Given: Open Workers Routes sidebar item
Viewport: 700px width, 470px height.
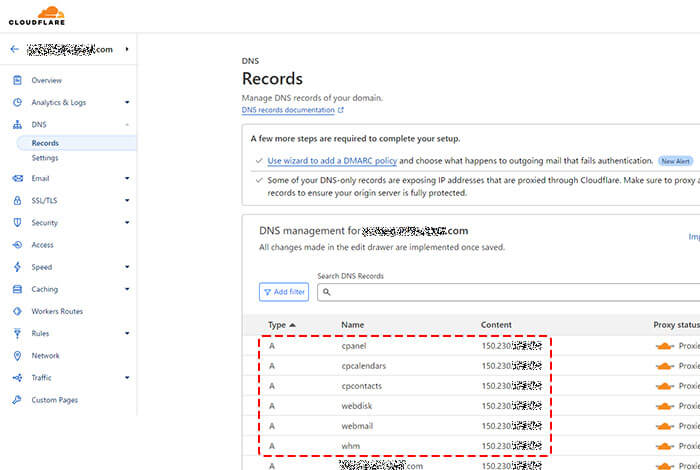Looking at the screenshot, I should pos(57,311).
